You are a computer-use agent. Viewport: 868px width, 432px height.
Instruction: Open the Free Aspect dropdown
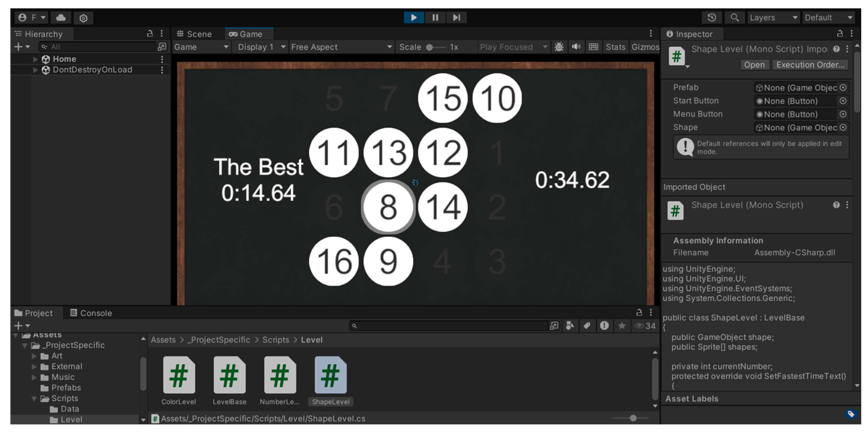pos(341,47)
